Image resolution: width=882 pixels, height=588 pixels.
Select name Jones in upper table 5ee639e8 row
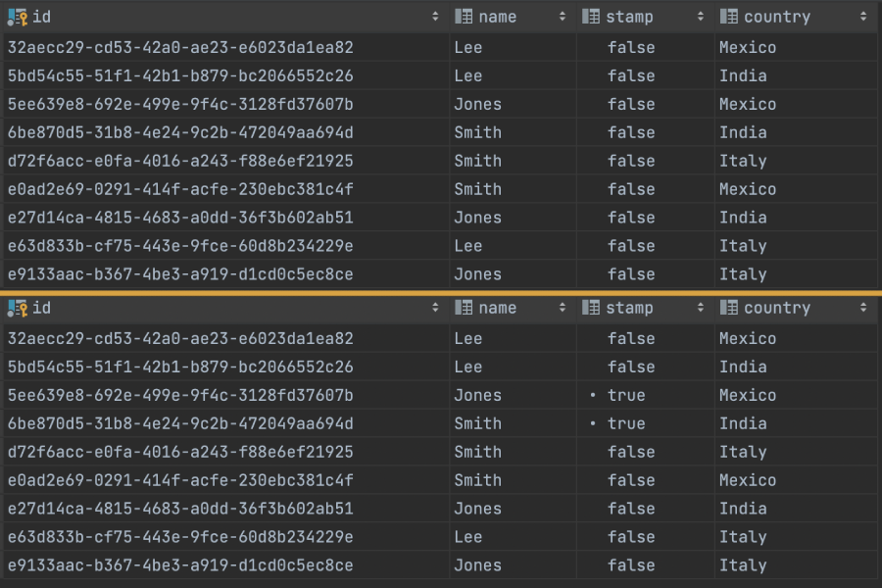[x=477, y=105]
